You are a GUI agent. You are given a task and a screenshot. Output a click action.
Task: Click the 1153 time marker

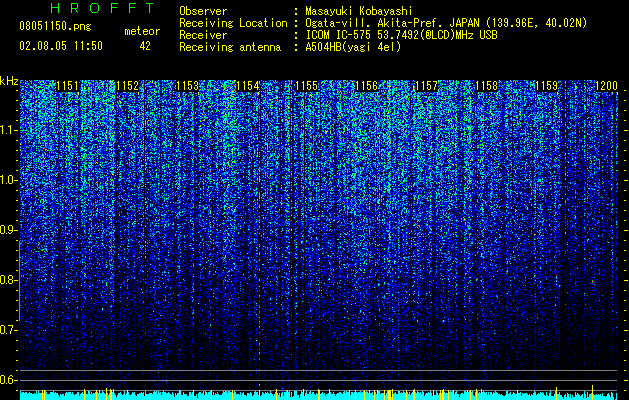187,86
